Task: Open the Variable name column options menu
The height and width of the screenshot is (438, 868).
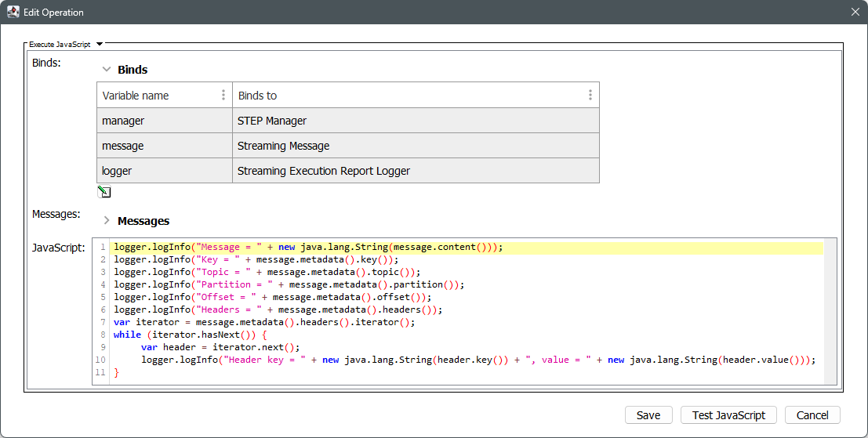Action: [223, 96]
